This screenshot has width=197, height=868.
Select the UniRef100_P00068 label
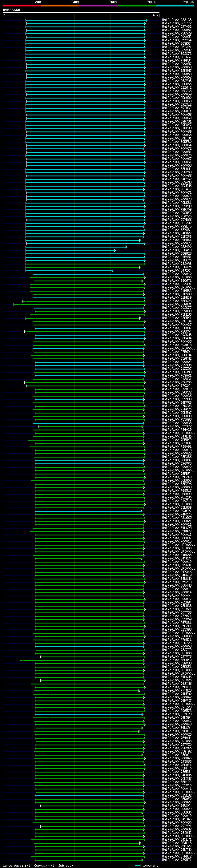177,101
